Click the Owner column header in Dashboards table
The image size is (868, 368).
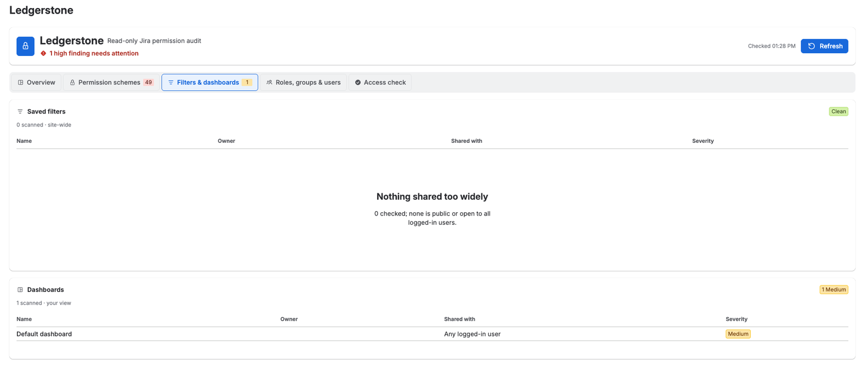289,319
